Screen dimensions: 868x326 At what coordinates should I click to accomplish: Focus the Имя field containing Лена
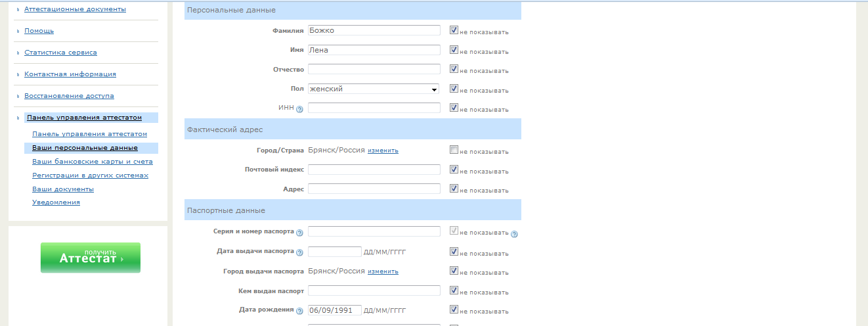(x=374, y=50)
